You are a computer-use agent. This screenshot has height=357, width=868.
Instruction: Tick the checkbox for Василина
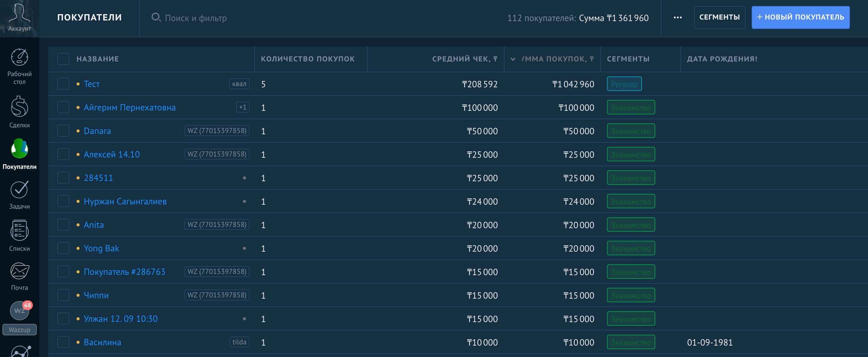click(x=63, y=342)
